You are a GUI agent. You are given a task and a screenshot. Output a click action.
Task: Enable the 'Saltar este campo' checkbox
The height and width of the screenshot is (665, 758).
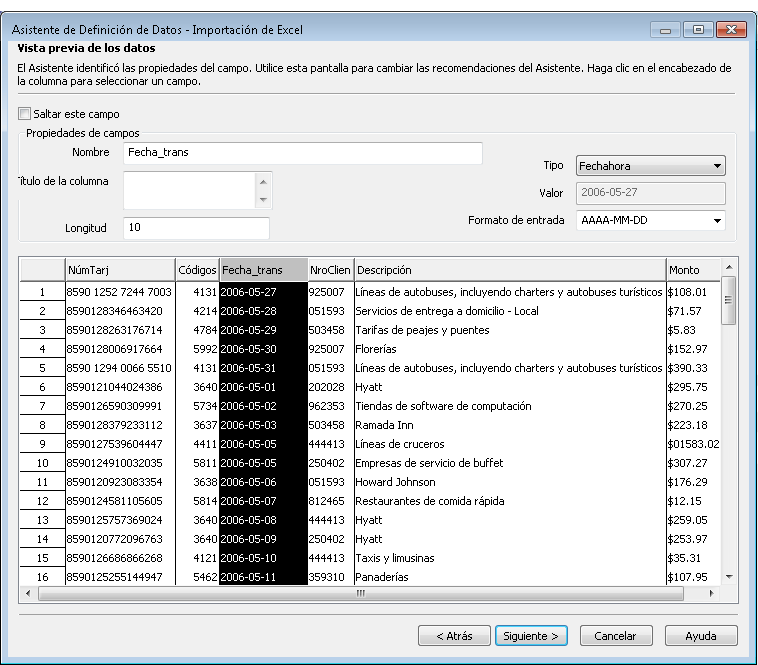point(25,114)
